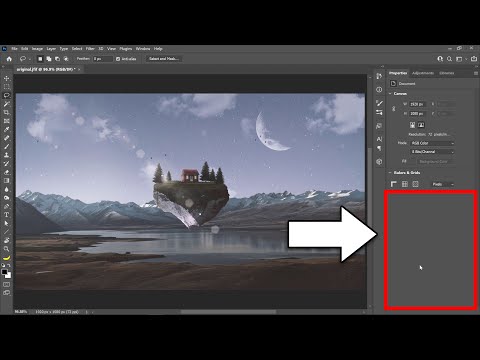
Task: Select the Healing Brush tool
Action: (6, 138)
